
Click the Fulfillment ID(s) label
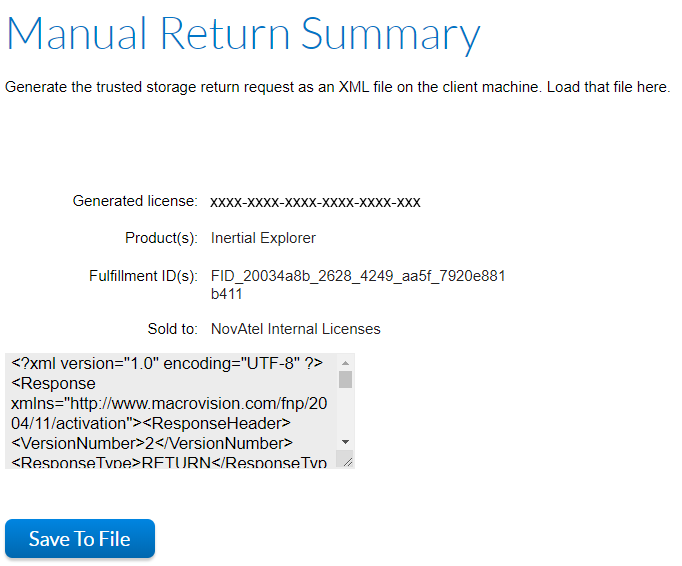(x=143, y=276)
